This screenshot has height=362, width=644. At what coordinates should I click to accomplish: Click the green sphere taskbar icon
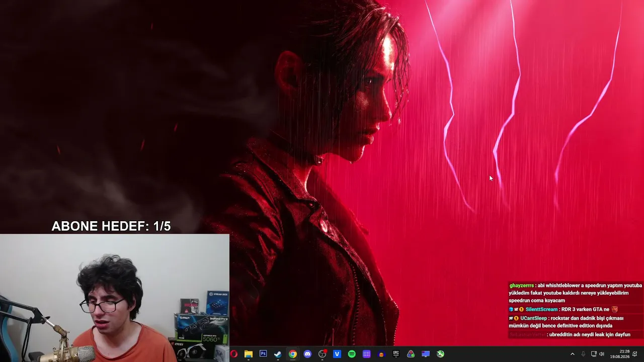[441, 354]
